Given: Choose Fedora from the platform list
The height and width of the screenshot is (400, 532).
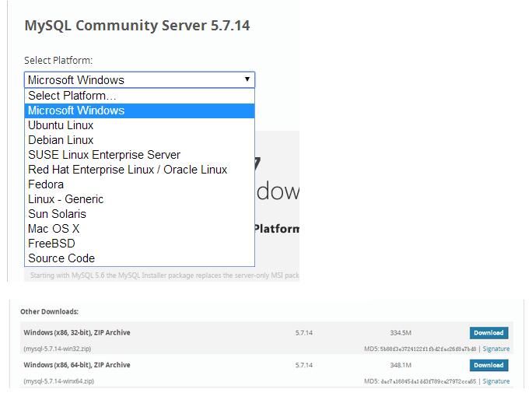Looking at the screenshot, I should (46, 184).
